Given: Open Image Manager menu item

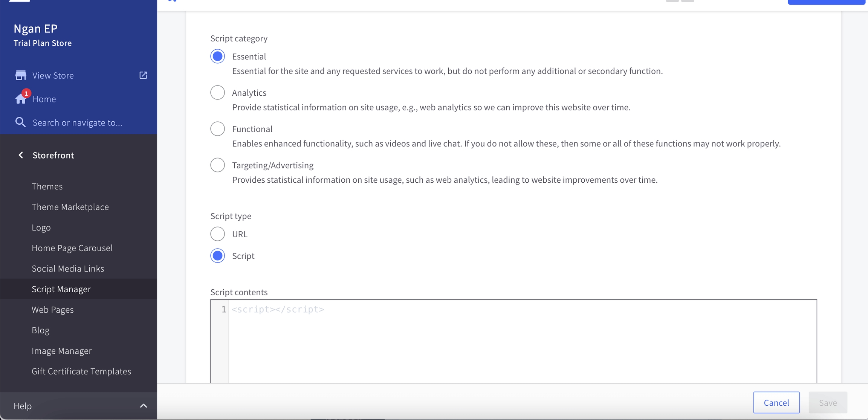Looking at the screenshot, I should pyautogui.click(x=62, y=351).
